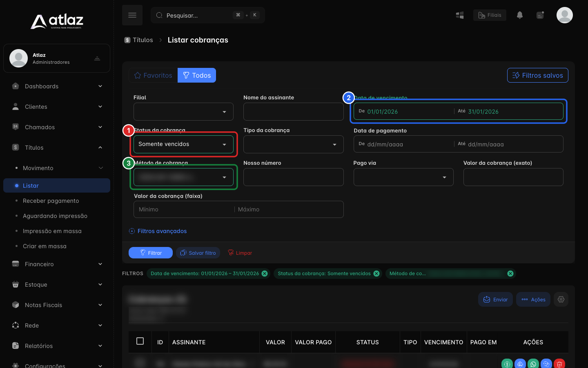The width and height of the screenshot is (588, 368).
Task: Open the table settings gear
Action: (x=561, y=299)
